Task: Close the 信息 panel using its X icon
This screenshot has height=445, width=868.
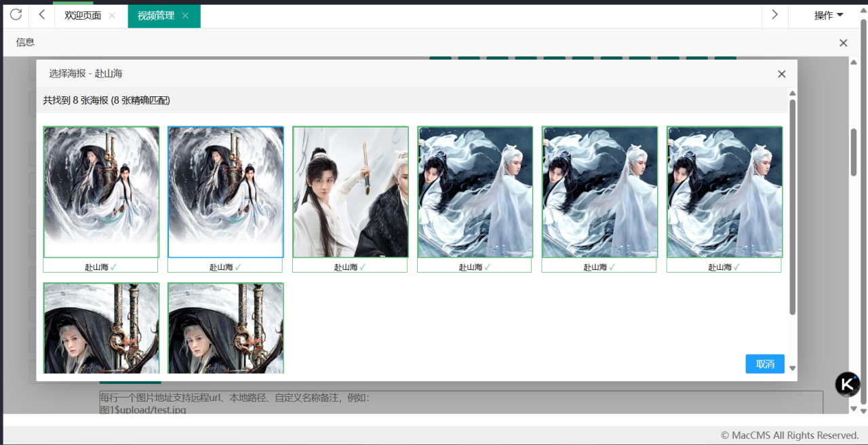Action: point(843,43)
